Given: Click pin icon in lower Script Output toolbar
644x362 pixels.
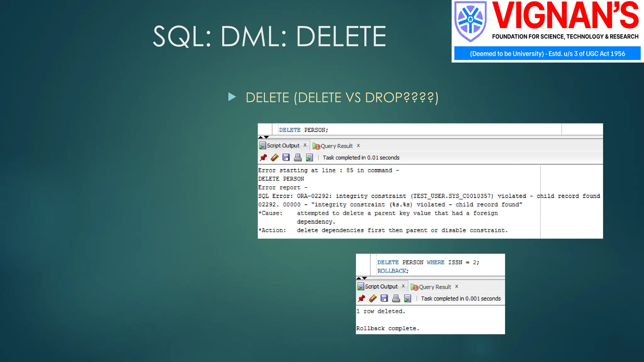Looking at the screenshot, I should point(362,298).
